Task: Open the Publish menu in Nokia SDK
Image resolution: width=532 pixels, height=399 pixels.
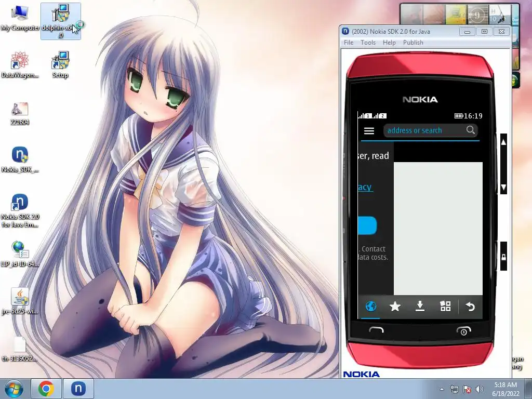Action: click(413, 43)
